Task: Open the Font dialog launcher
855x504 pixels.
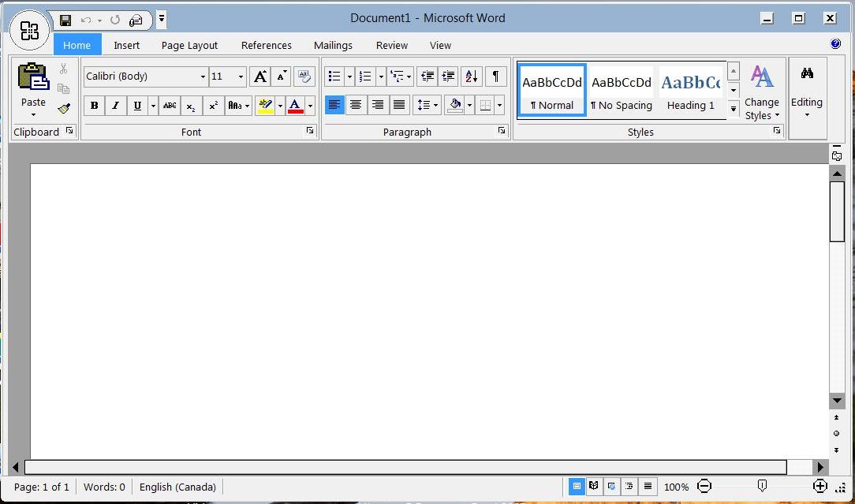Action: click(310, 131)
